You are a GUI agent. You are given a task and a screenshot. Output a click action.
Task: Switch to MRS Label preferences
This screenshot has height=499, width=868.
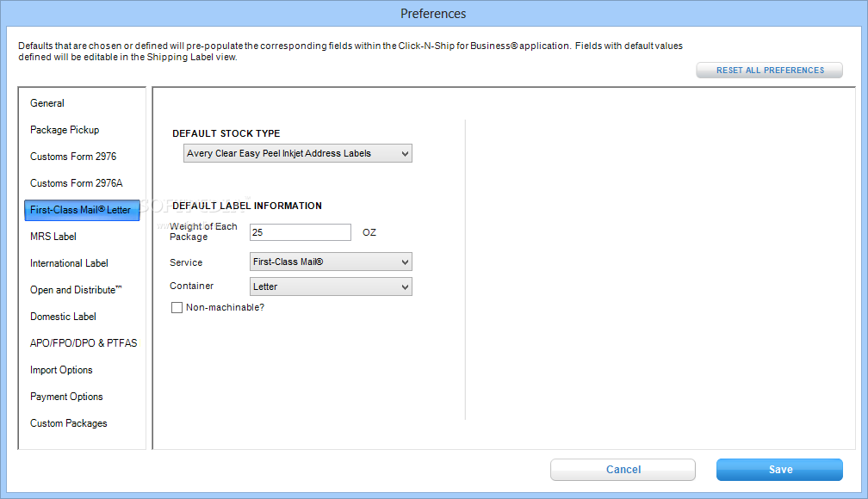(53, 237)
